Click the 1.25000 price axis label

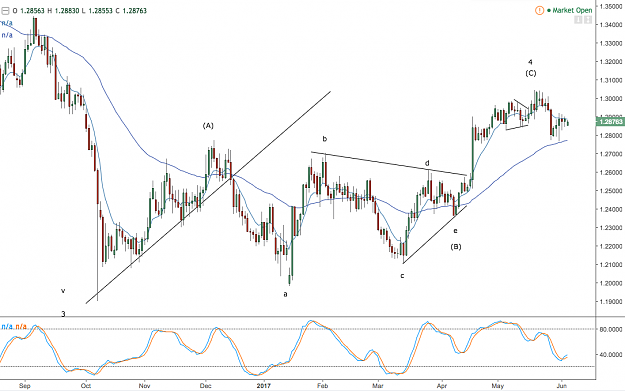click(x=611, y=191)
